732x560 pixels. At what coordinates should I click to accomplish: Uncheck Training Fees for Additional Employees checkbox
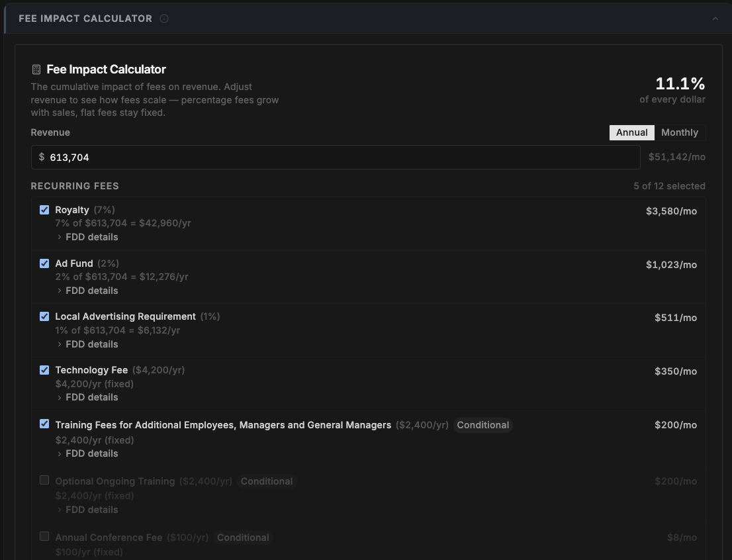44,424
